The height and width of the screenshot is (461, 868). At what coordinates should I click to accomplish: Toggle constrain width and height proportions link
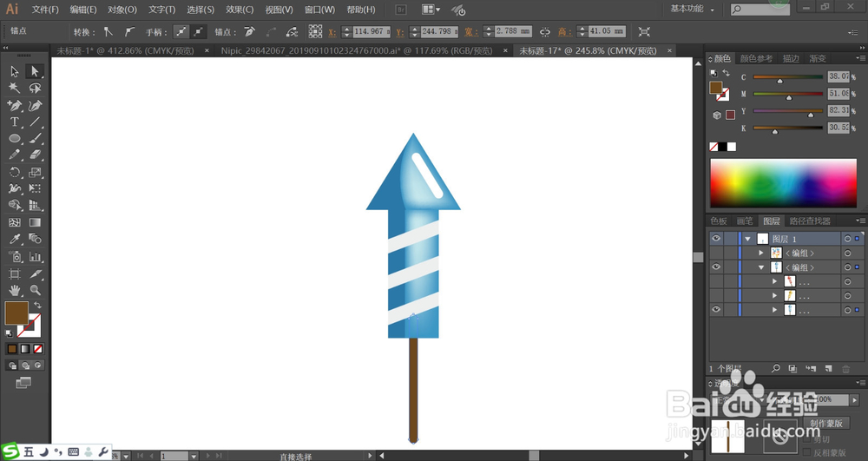[x=545, y=31]
